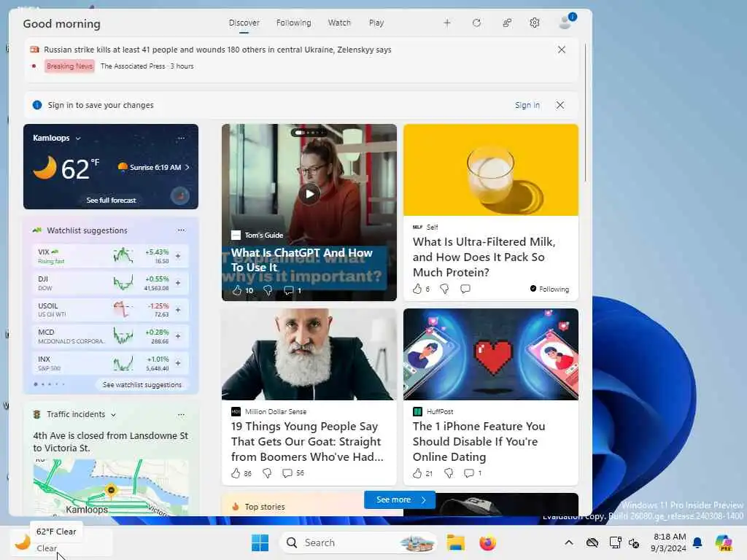Open the Ultra-Filtered Milk thumbnail

click(491, 170)
